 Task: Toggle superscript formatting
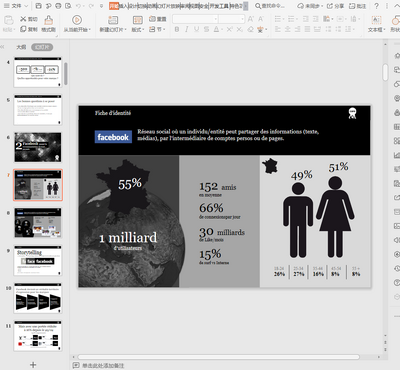point(229,29)
